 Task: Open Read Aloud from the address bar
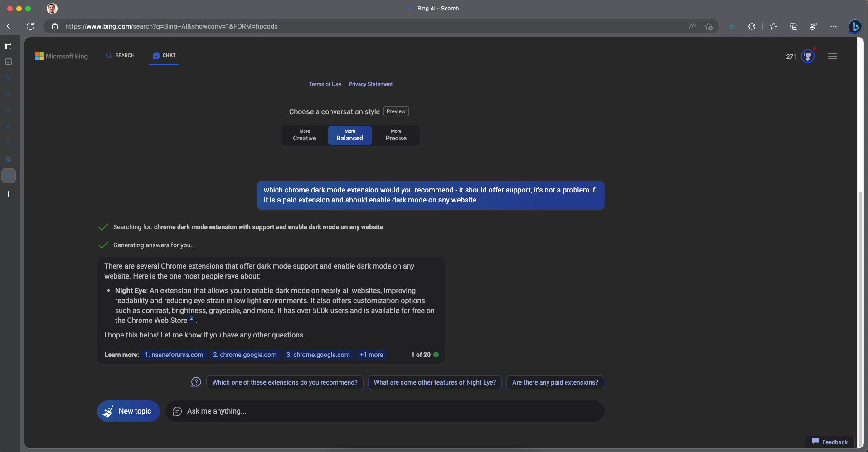[692, 26]
